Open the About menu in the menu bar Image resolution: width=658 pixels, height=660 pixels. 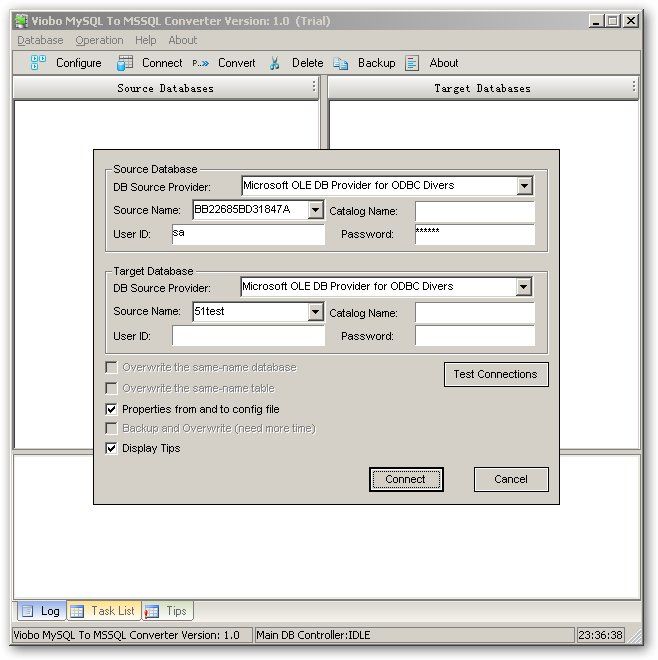coord(183,40)
